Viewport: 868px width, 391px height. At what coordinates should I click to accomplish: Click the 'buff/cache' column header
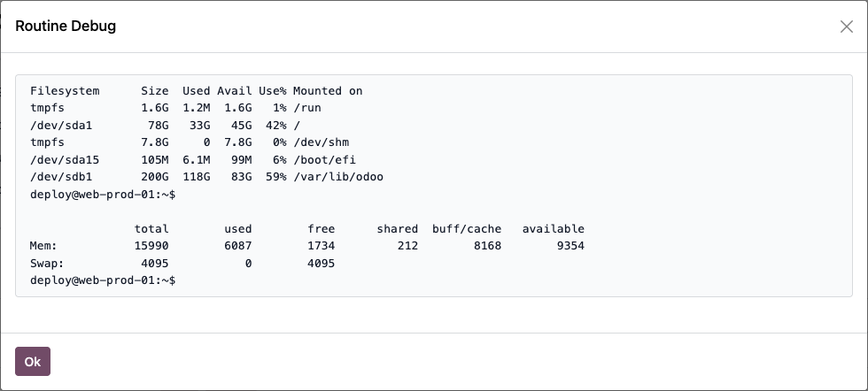(467, 228)
